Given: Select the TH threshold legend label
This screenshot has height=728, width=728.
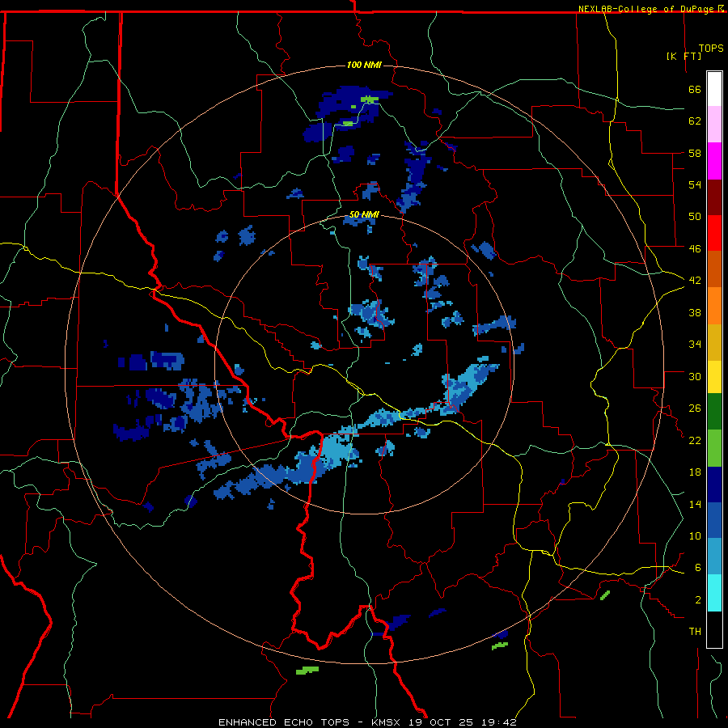Looking at the screenshot, I should coord(695,632).
